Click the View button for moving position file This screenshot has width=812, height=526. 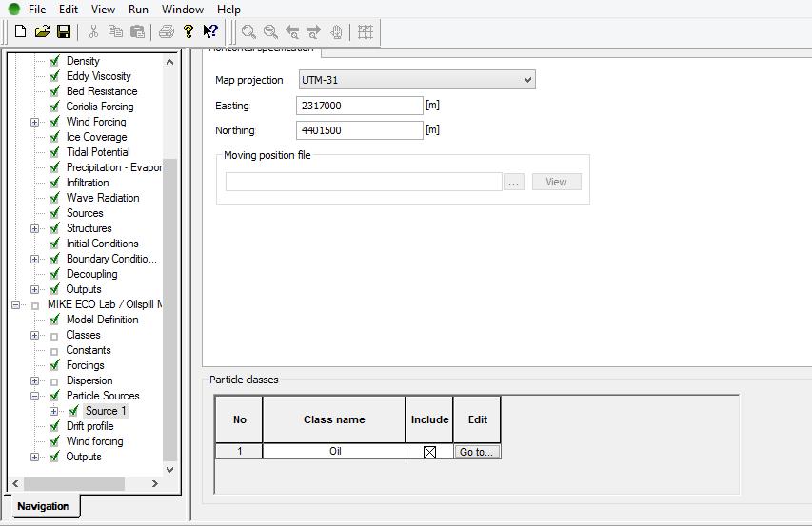coord(556,182)
